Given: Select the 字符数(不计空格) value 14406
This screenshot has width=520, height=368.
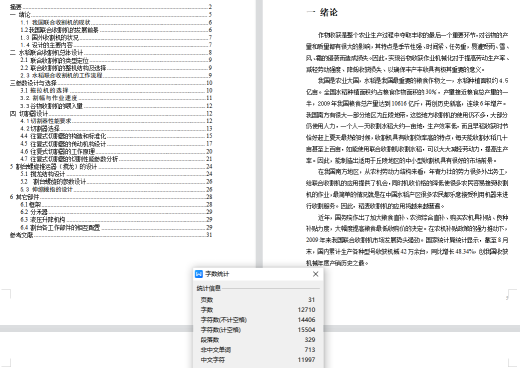Looking at the screenshot, I should coord(306,320).
